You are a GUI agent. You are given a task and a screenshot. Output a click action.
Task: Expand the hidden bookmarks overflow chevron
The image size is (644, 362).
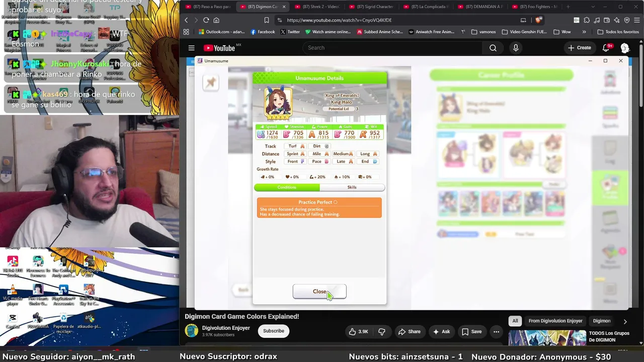click(x=584, y=32)
